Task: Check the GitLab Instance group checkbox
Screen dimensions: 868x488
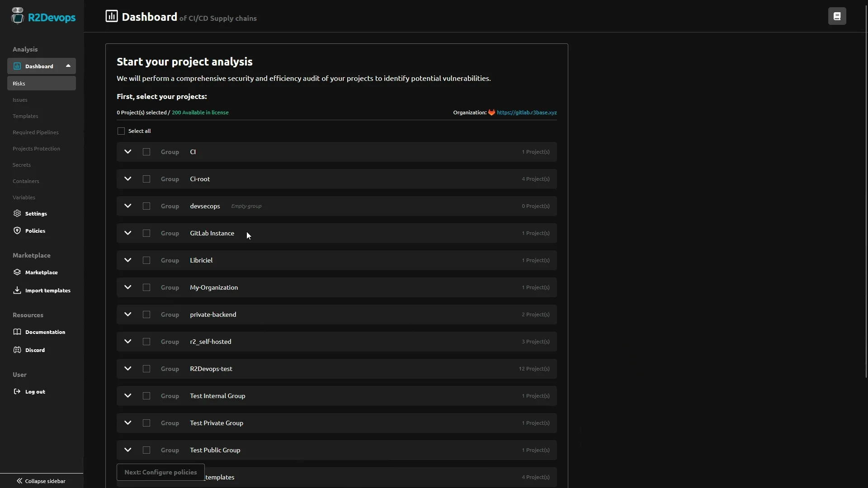Action: (146, 233)
